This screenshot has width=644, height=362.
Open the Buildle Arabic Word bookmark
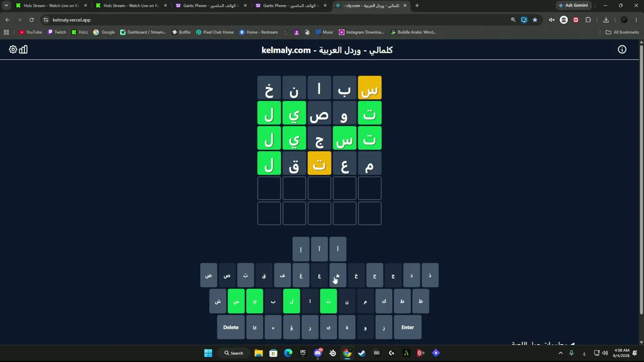click(x=413, y=32)
